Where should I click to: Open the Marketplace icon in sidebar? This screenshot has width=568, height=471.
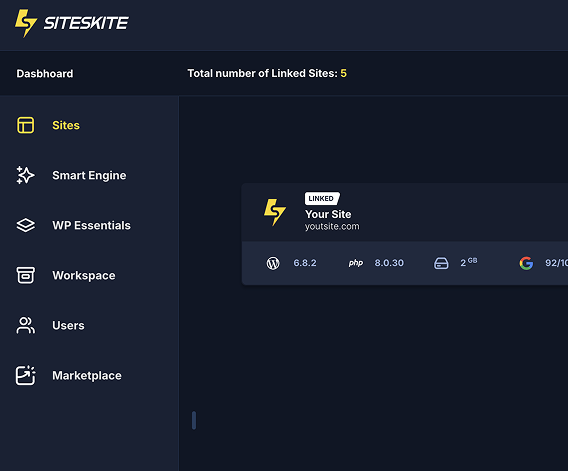pos(25,375)
